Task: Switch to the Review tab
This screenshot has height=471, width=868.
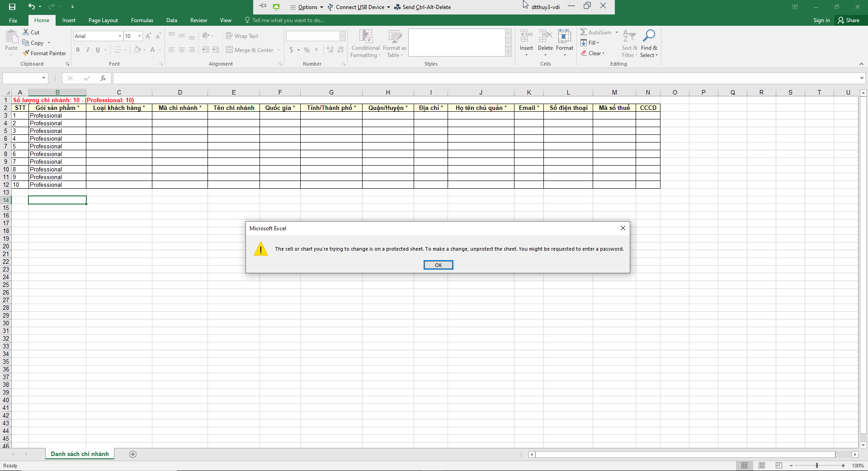Action: click(x=198, y=20)
